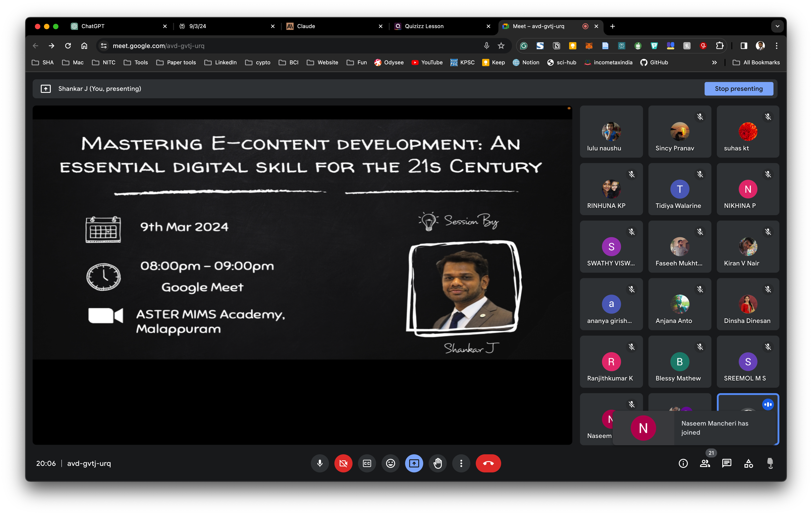Click the Dinsha Dinesan participant tile

click(748, 304)
